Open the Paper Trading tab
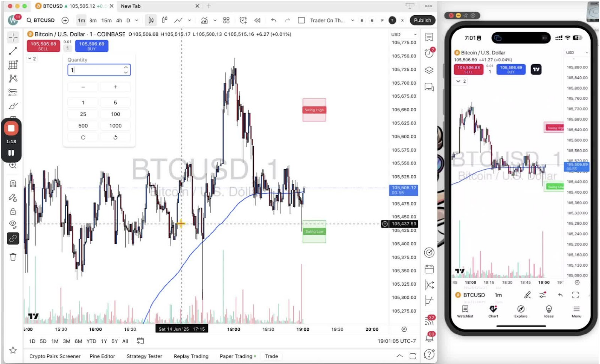 pyautogui.click(x=238, y=356)
